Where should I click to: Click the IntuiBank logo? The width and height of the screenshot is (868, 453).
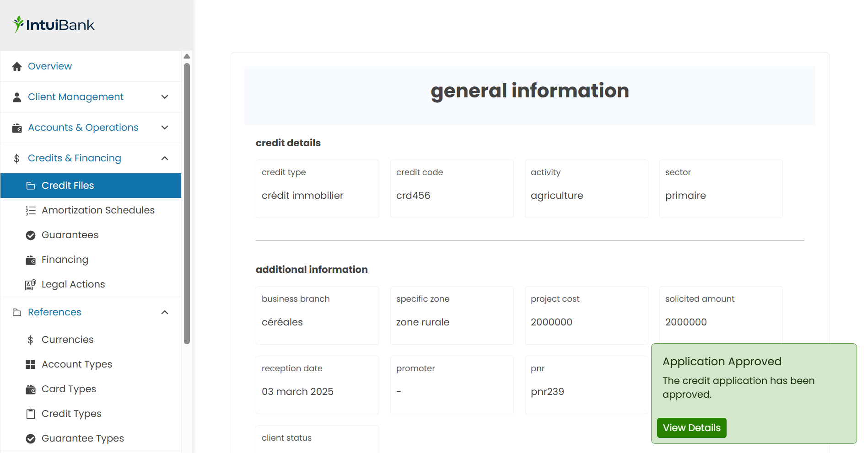coord(54,25)
